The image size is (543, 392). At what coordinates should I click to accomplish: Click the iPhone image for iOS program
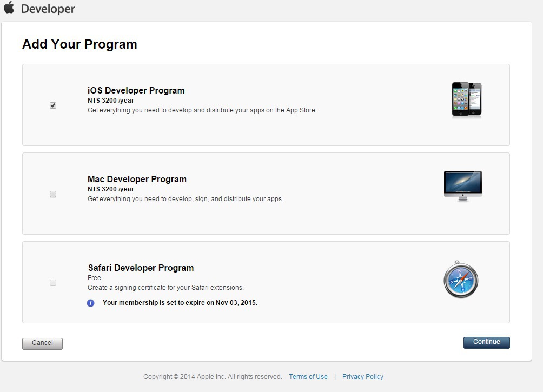pos(466,99)
